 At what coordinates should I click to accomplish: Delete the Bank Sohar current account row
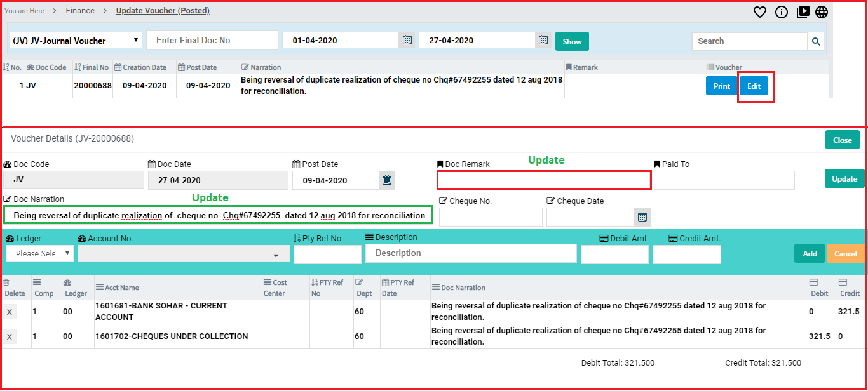point(9,312)
